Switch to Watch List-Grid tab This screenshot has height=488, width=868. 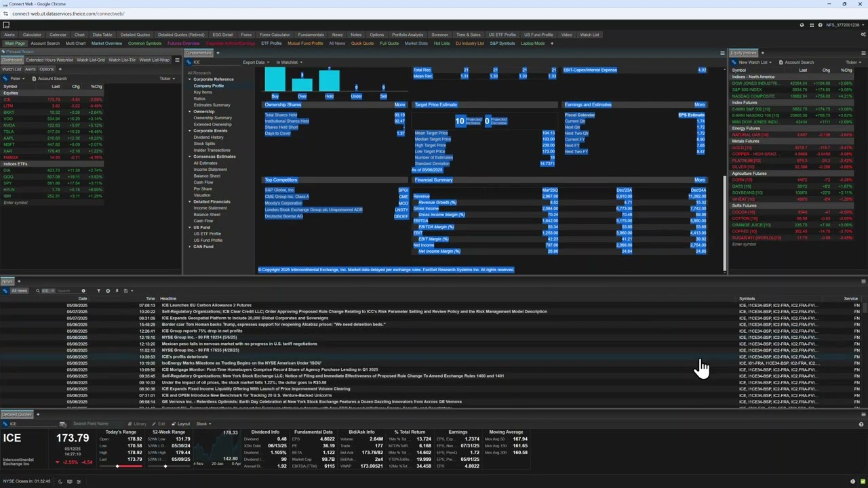[91, 60]
